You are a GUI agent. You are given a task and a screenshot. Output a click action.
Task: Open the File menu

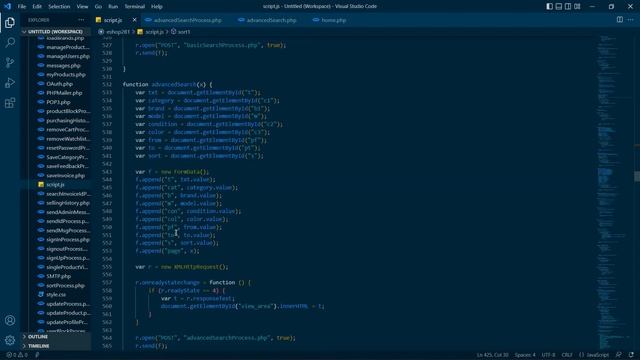click(22, 7)
